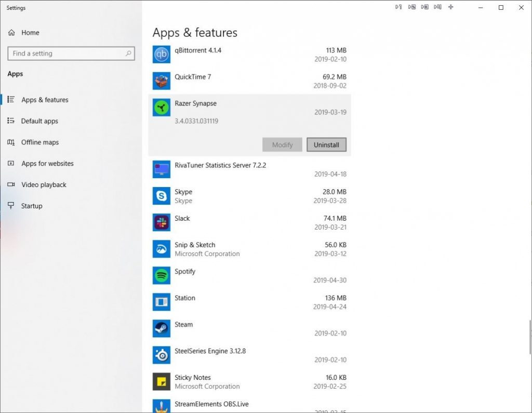This screenshot has height=413, width=532.
Task: Click the Station app icon
Action: coord(162,302)
